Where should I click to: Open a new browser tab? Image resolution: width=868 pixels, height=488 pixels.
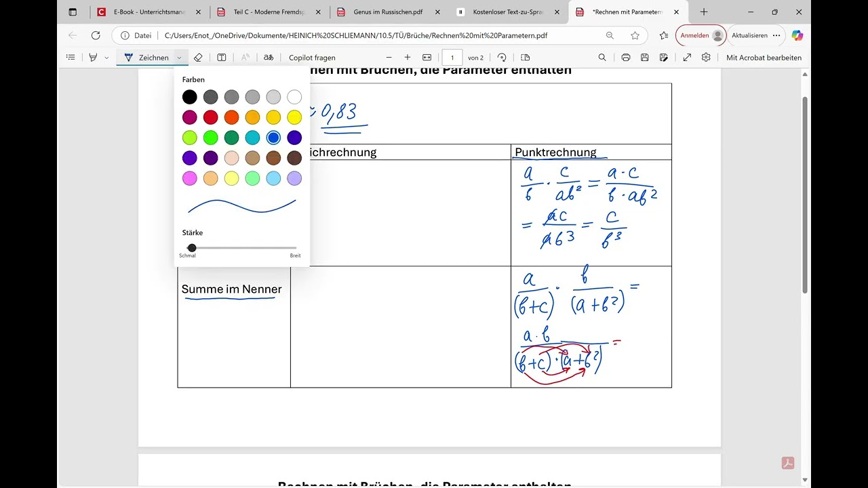(x=704, y=12)
